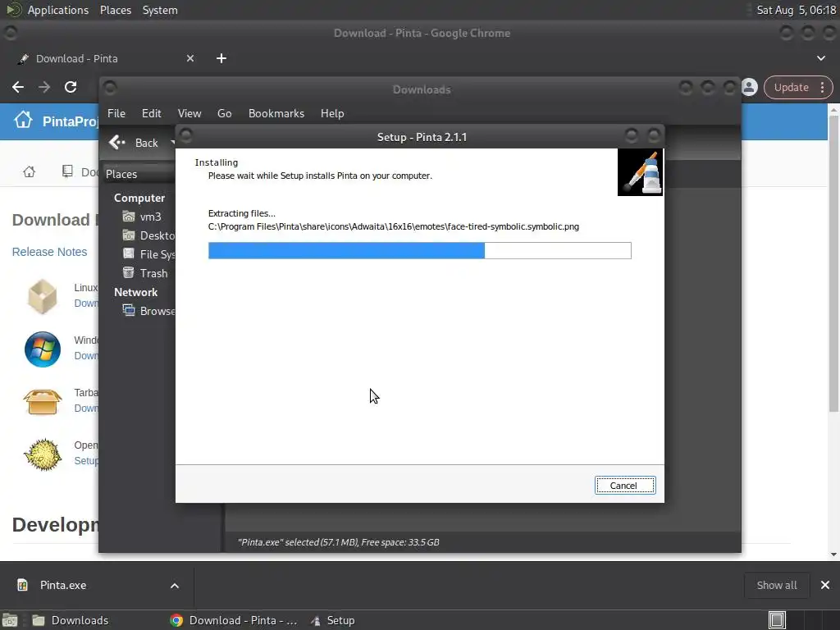Click the documentation book icon on webpage

point(67,171)
